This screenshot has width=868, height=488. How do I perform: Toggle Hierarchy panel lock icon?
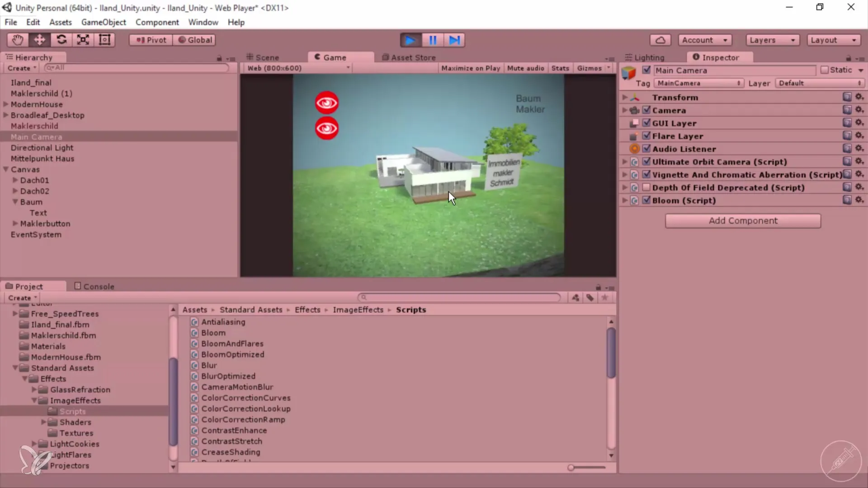coord(219,58)
